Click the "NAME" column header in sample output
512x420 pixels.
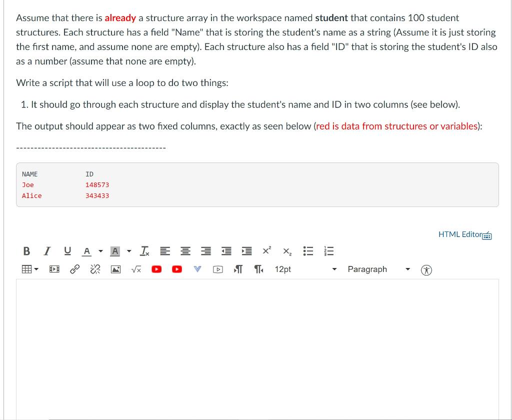click(29, 174)
